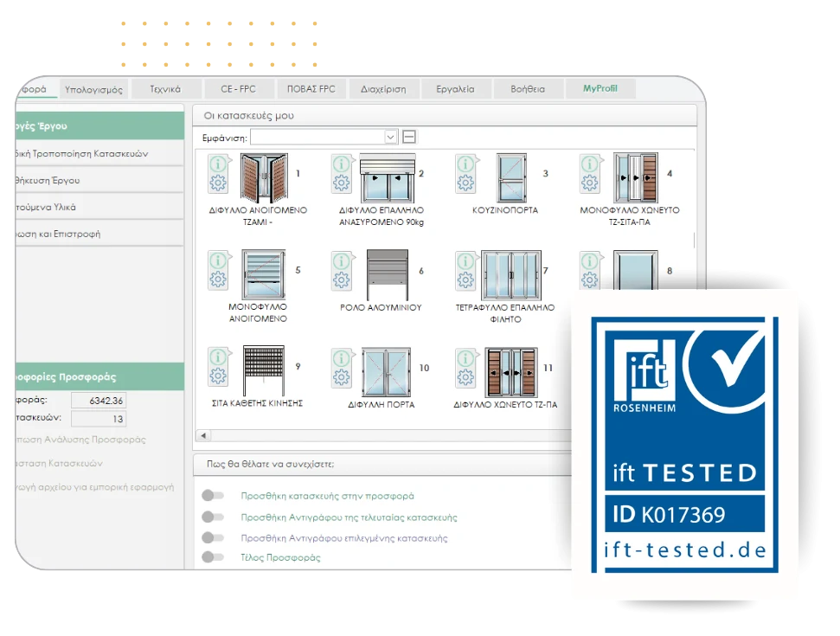Screen dimensions: 840x636
Task: Open gear settings for construction 1
Action: click(x=218, y=183)
